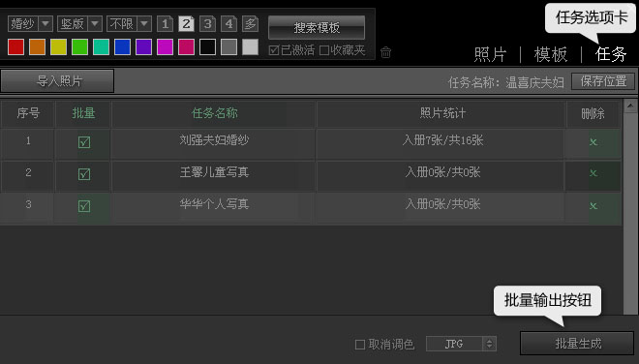Screen dimensions: 639x364
Task: Switch to the 模板 tab
Action: [x=551, y=54]
